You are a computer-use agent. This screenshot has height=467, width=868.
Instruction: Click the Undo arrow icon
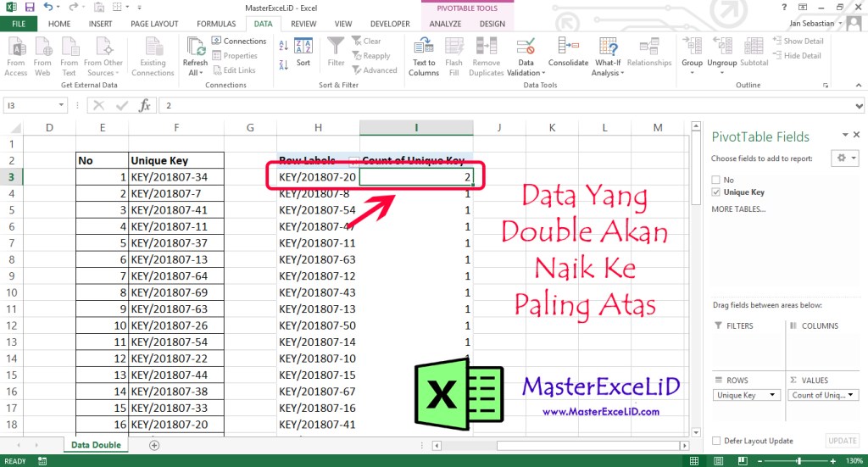(48, 7)
